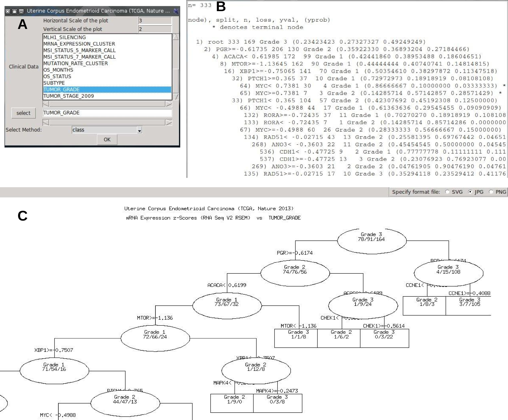Pick OS_MONTHS from the list
Image resolution: width=508 pixels, height=420 pixels.
coord(58,70)
